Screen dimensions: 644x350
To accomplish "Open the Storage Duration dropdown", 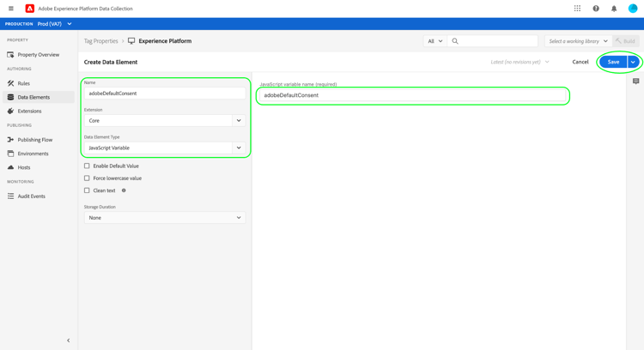I will 165,218.
